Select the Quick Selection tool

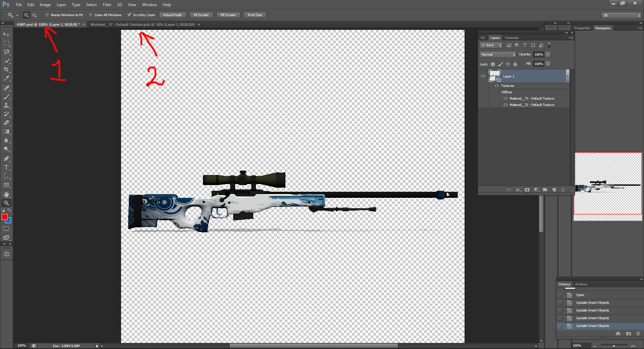6,61
